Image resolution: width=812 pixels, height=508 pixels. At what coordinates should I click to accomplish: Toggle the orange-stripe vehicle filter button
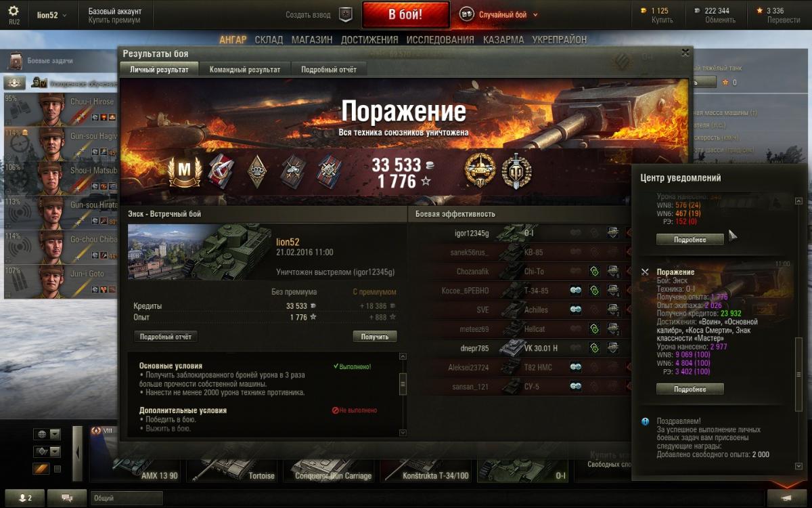tap(41, 469)
